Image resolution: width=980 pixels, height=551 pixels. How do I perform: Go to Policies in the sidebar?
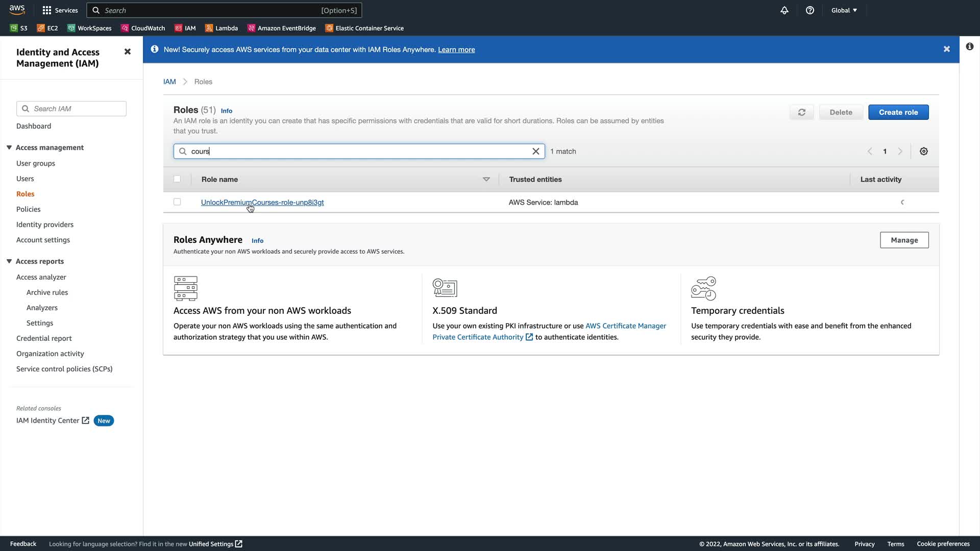click(28, 209)
